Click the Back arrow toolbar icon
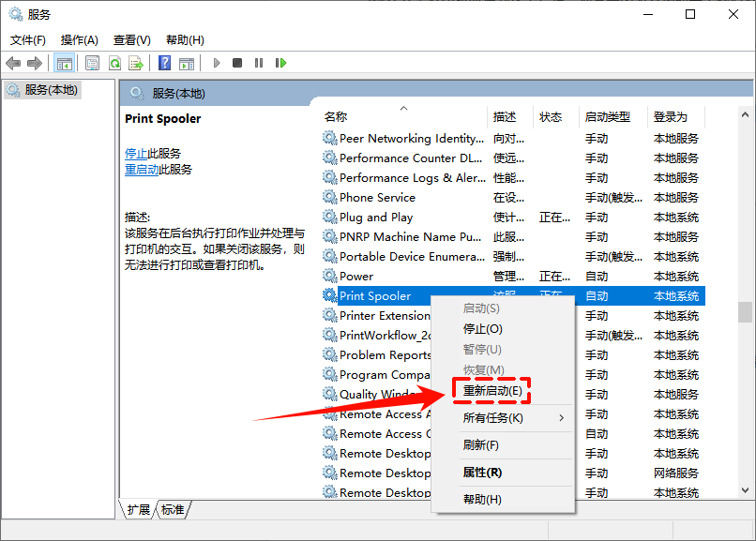756x541 pixels. (x=13, y=63)
